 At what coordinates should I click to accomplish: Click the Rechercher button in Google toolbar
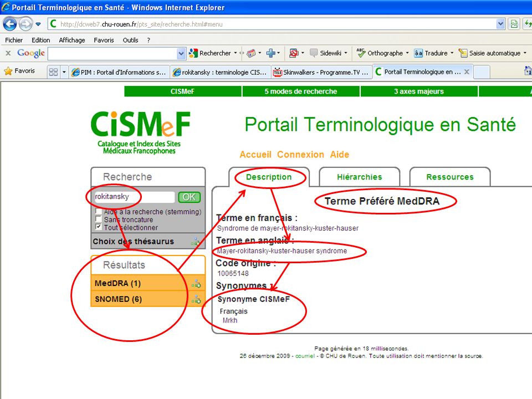tap(210, 53)
